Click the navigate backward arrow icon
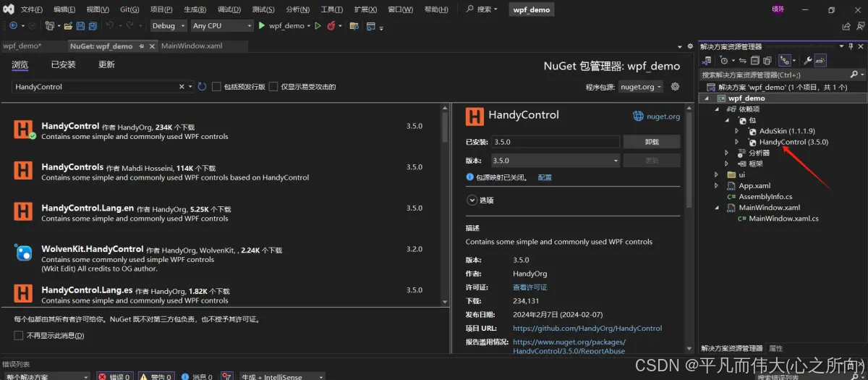The height and width of the screenshot is (380, 868). pos(13,25)
